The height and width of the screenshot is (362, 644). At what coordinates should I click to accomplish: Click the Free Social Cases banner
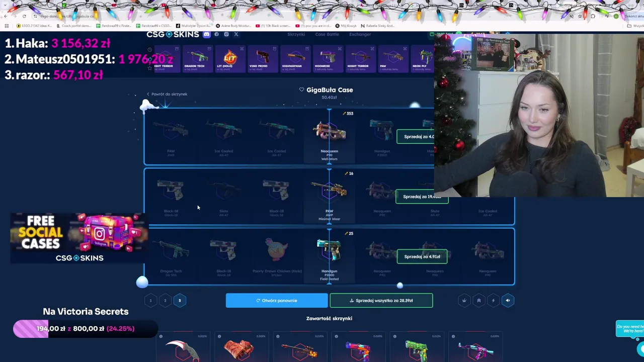tap(79, 238)
